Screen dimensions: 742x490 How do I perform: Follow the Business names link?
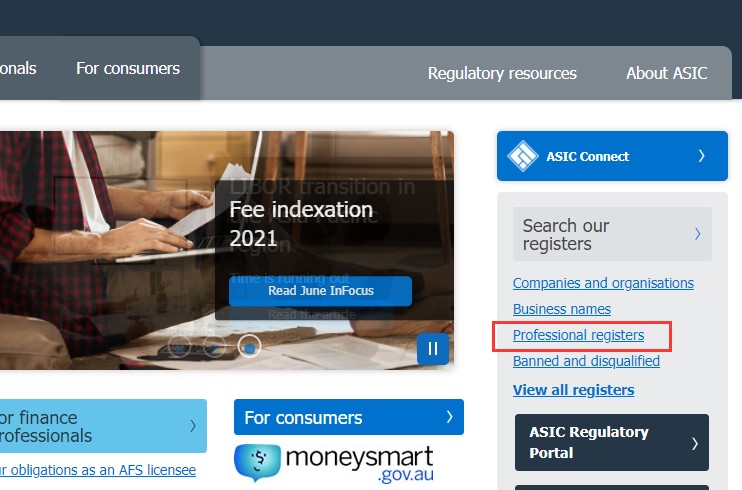pos(562,309)
